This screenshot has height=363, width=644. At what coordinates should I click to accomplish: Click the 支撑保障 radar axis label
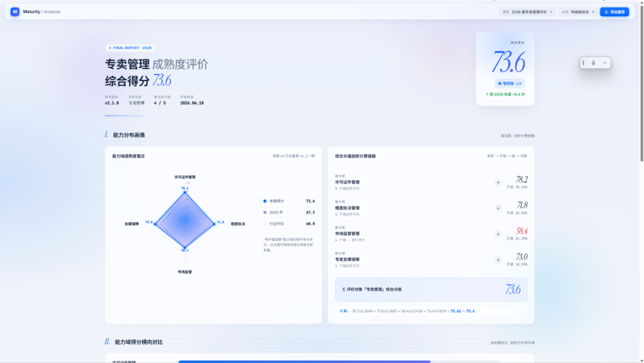click(131, 224)
